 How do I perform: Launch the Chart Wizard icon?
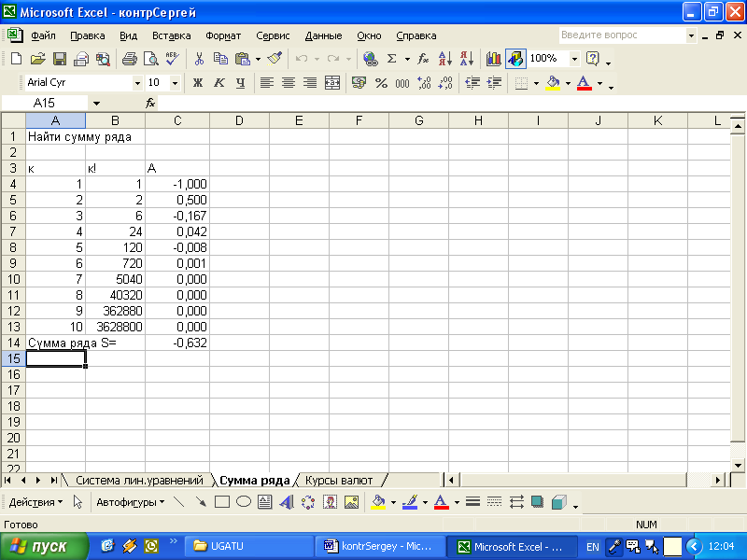(x=494, y=59)
